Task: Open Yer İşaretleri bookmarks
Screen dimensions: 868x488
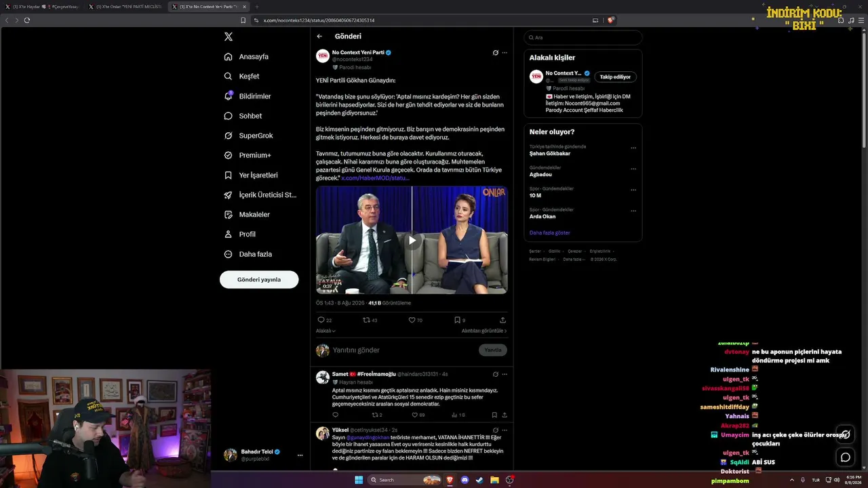Action: [251, 175]
